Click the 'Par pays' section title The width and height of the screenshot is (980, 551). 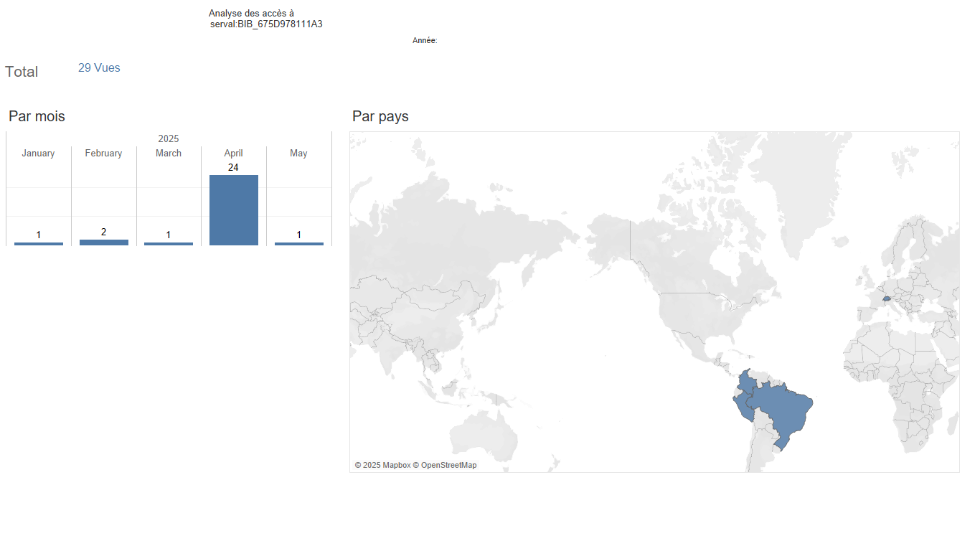click(380, 116)
